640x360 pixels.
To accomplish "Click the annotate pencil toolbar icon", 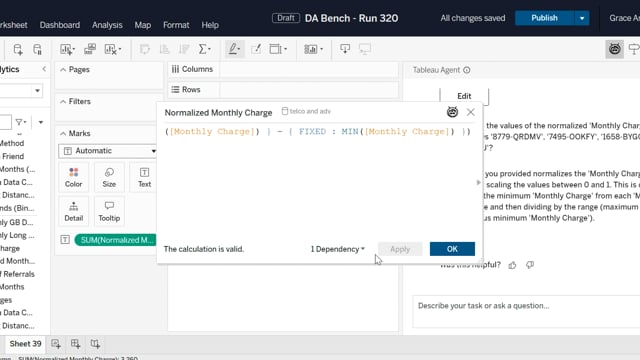I will [x=256, y=49].
